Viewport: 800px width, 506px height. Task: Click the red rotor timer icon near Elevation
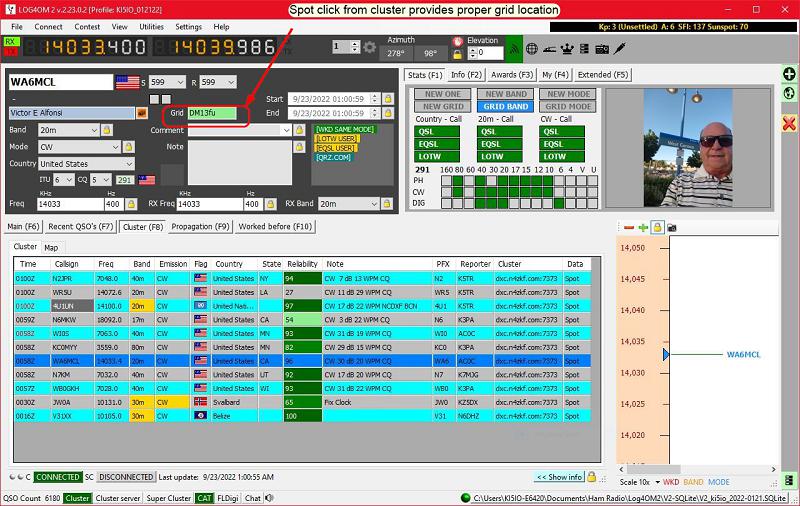(x=458, y=41)
